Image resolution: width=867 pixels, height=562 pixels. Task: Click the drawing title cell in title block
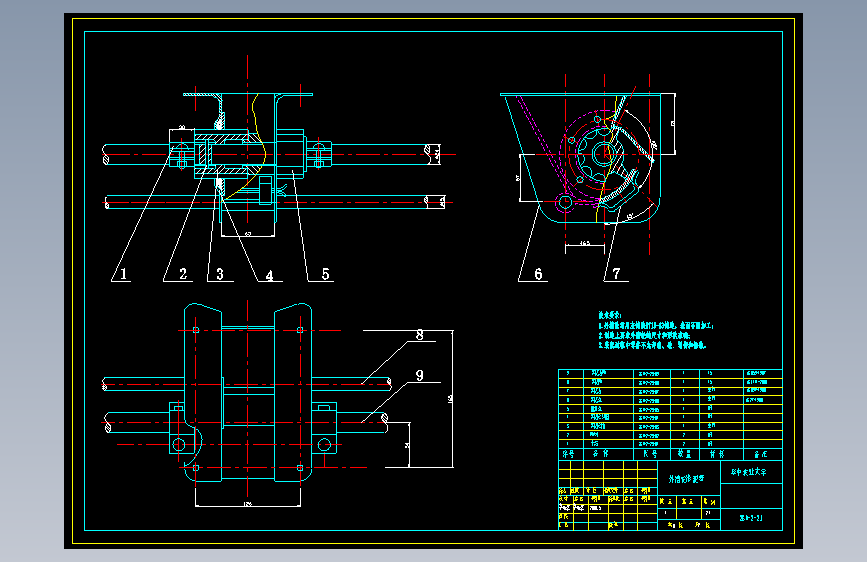point(688,478)
